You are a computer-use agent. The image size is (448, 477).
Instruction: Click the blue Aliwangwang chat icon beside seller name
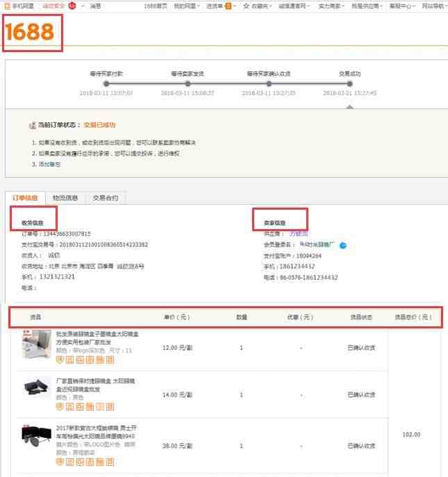[343, 246]
